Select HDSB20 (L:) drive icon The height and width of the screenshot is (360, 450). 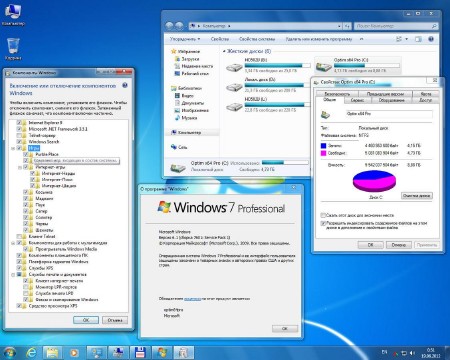pyautogui.click(x=234, y=107)
